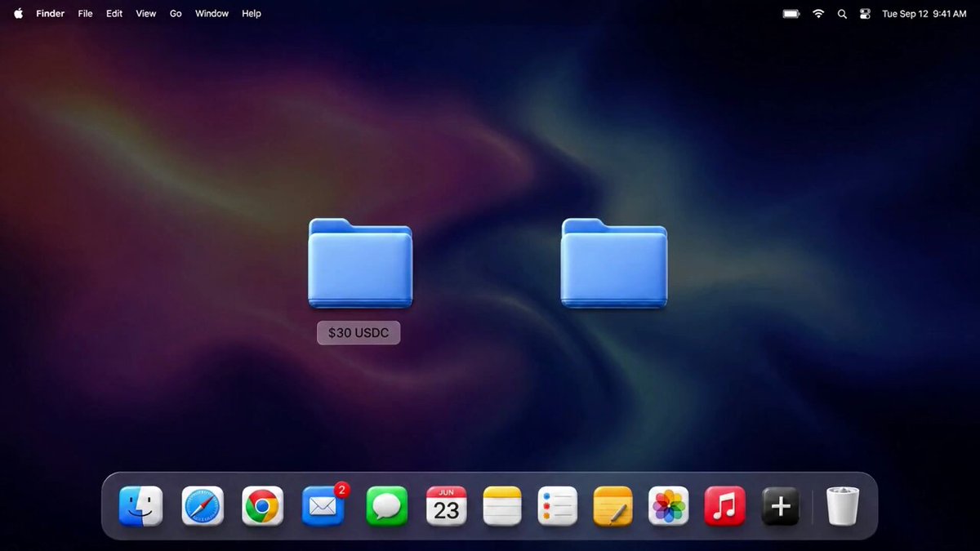Open the Trash in the dock
The height and width of the screenshot is (551, 980).
pos(843,506)
